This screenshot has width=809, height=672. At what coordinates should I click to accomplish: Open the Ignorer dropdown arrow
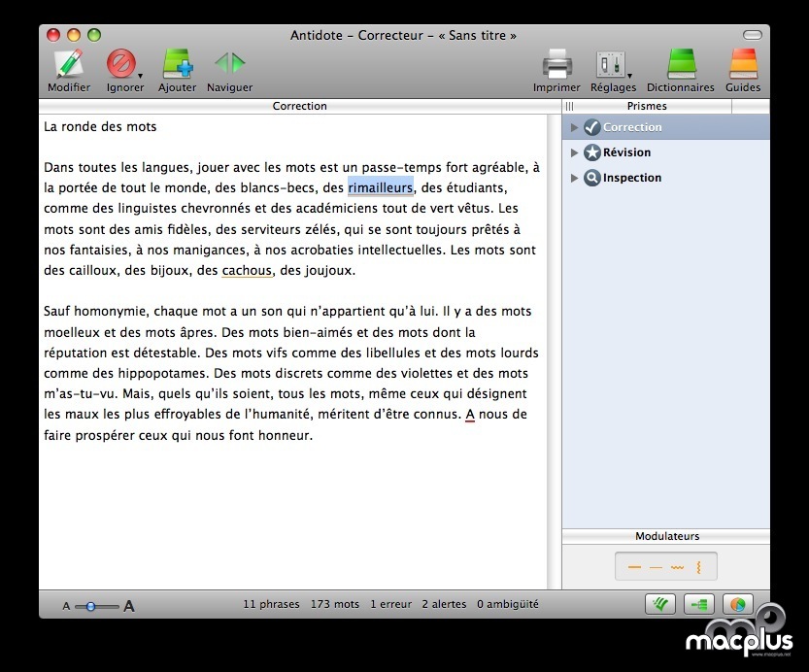[x=140, y=76]
